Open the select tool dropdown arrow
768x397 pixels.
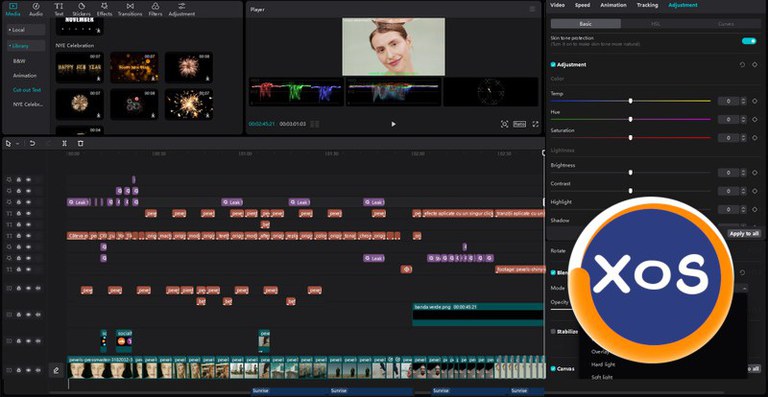(18, 144)
